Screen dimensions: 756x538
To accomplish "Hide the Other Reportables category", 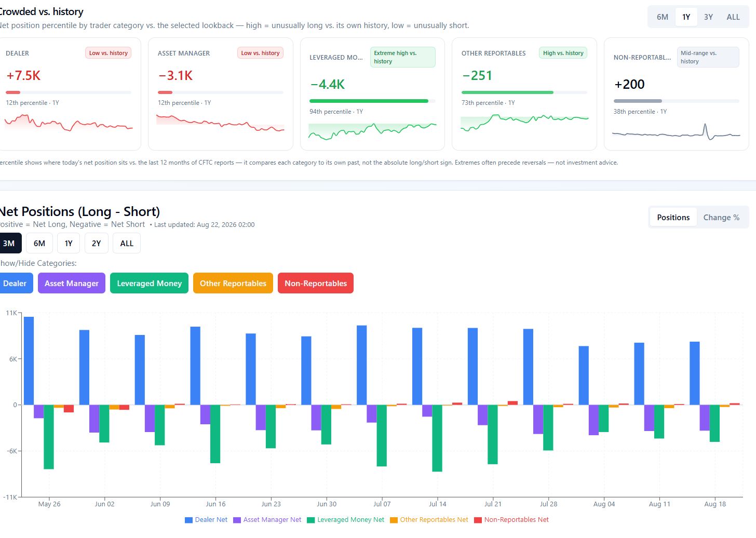I will (233, 283).
